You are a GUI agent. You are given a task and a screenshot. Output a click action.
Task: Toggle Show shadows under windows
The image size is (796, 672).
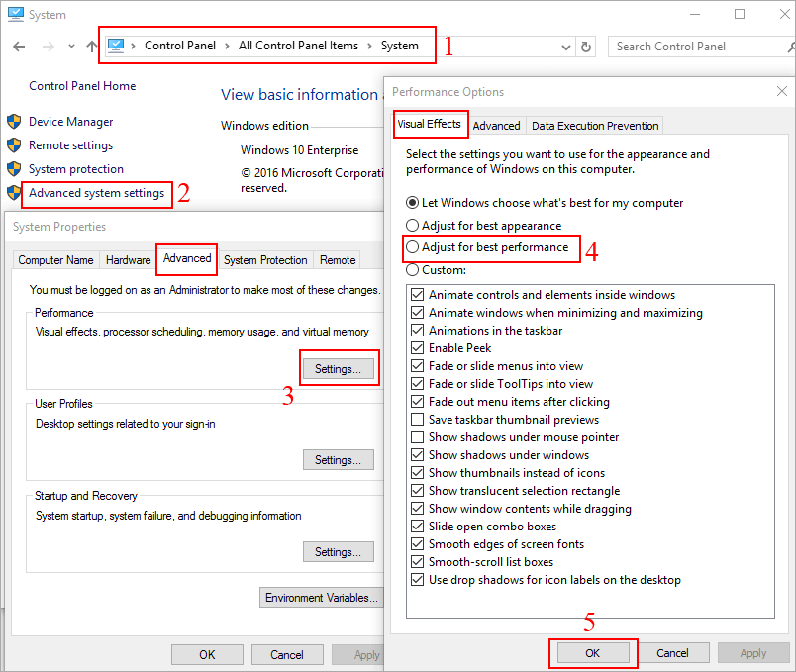click(501, 455)
